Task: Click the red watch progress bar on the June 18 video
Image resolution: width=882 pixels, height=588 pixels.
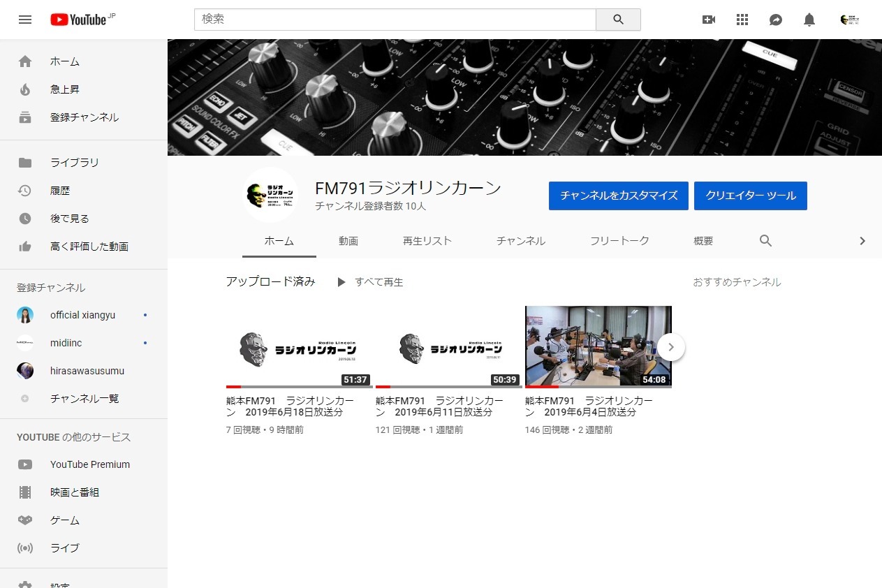Action: click(234, 385)
